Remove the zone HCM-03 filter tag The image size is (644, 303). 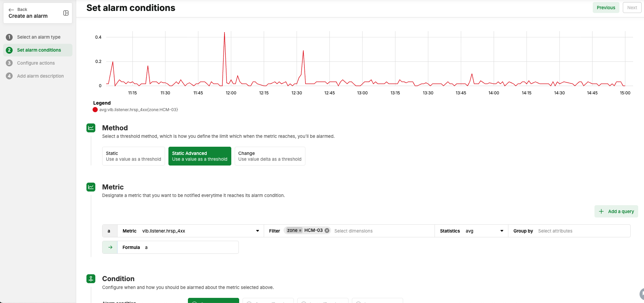(327, 230)
